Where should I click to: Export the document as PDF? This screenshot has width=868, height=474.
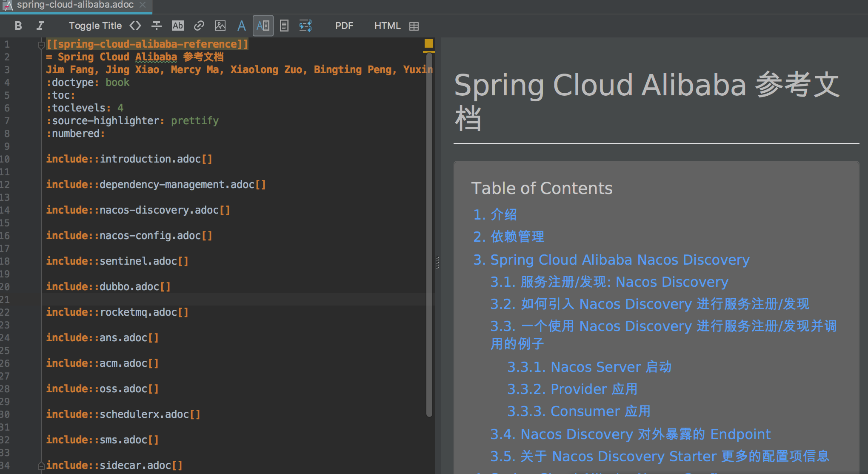(344, 26)
